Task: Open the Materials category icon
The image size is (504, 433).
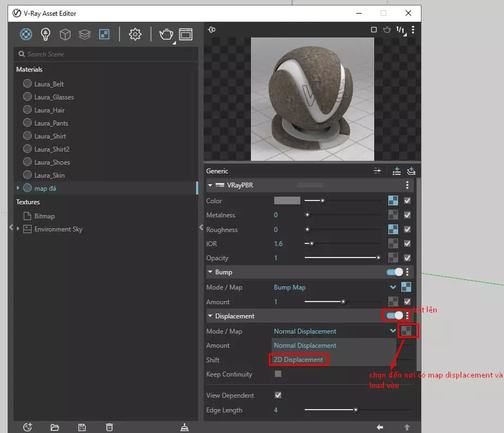Action: (26, 34)
